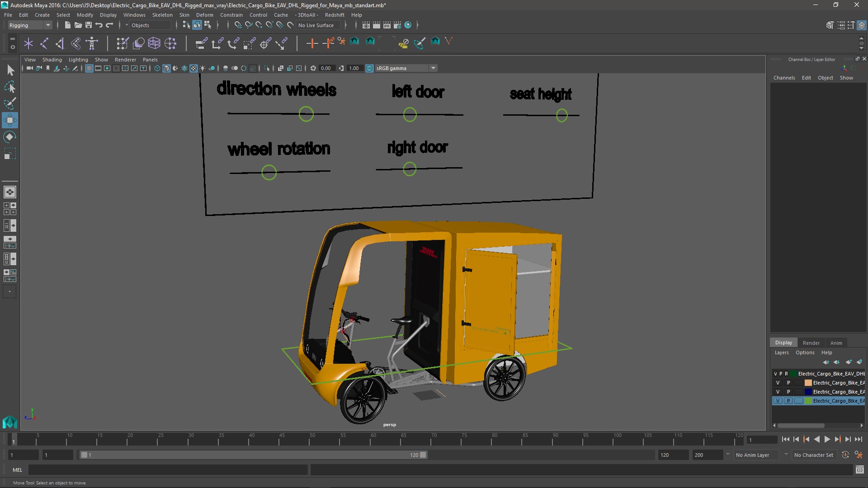Activate the Rotate tool
Viewport: 868px width, 488px height.
[10, 137]
